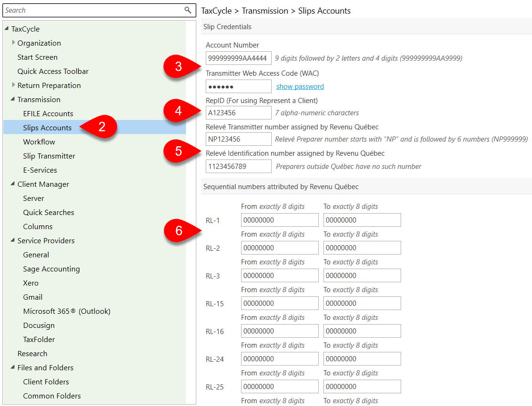The width and height of the screenshot is (532, 406).
Task: Expand the Organization tree node
Action: point(13,43)
